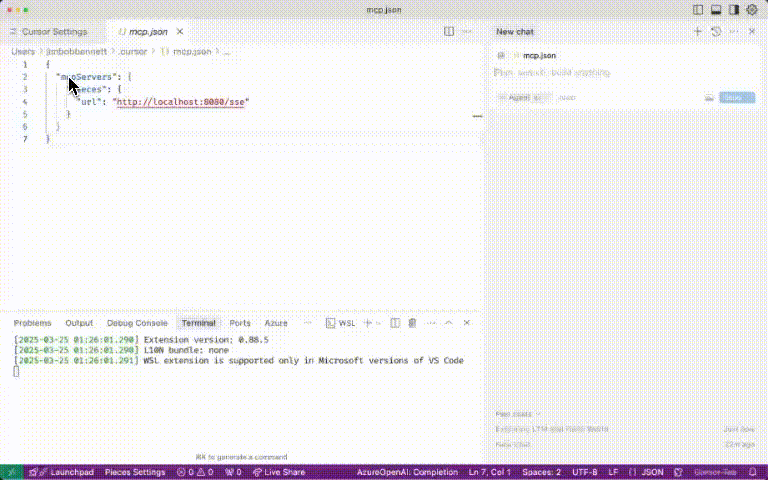Close the mcp.json editor tab

(x=180, y=31)
